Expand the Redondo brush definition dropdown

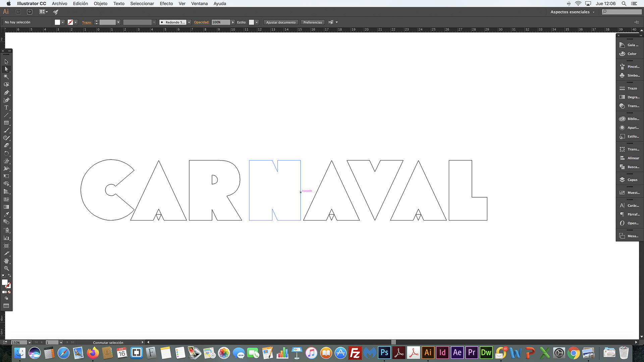click(189, 22)
